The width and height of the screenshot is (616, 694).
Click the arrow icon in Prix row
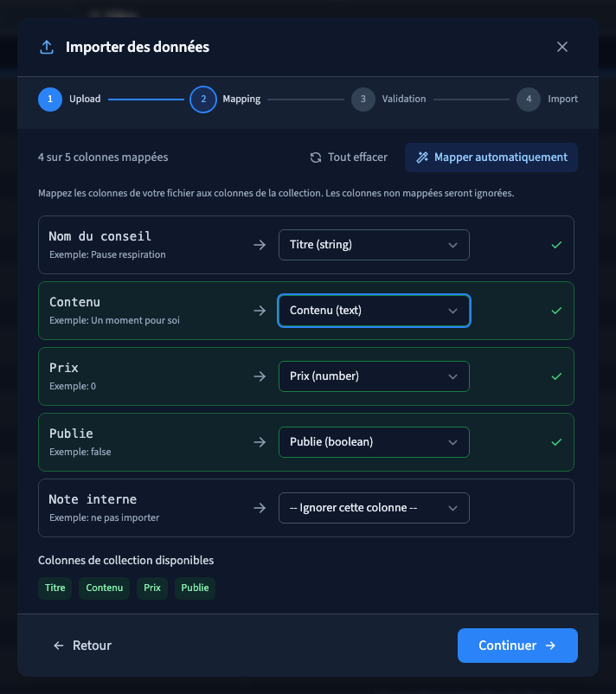[260, 376]
